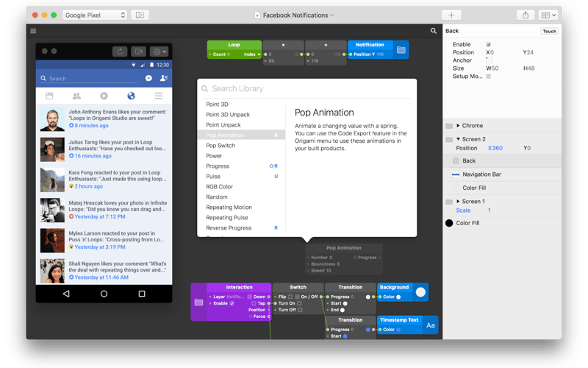This screenshot has height=368, width=588.
Task: Open Myles Larson notification
Action: (x=104, y=241)
